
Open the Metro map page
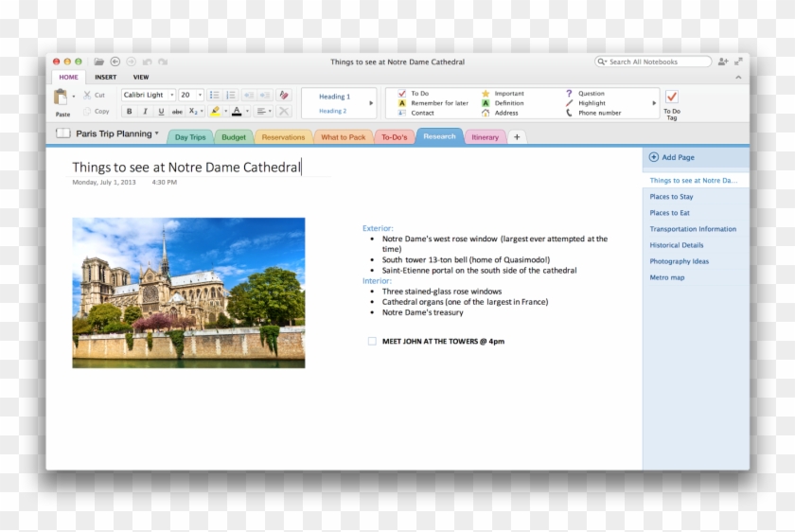tap(696, 278)
